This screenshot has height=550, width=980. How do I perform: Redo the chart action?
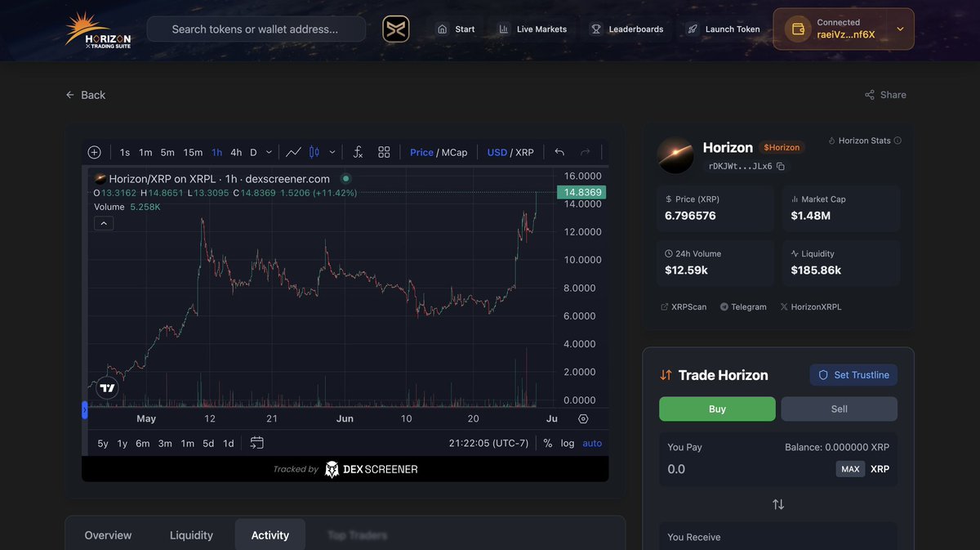coord(585,152)
